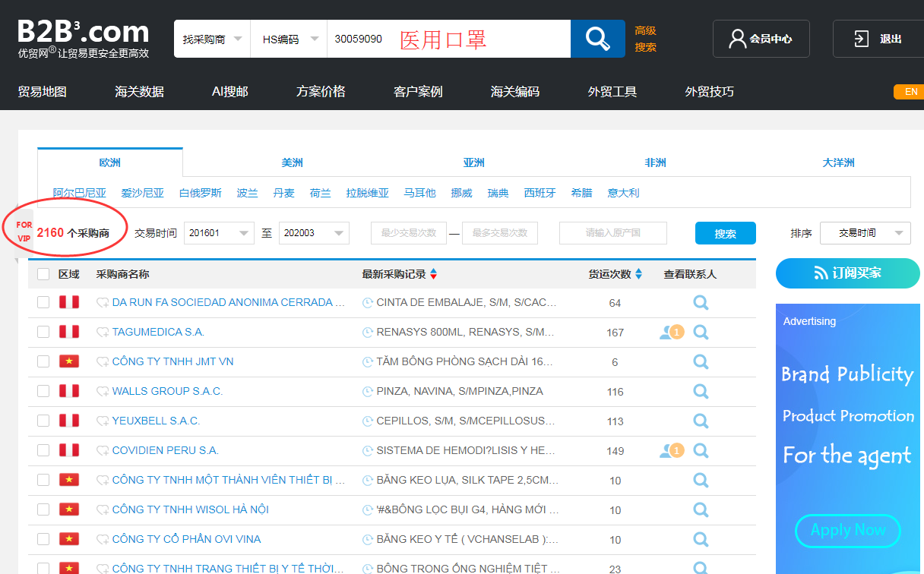Filter by country 西班牙

click(x=540, y=193)
